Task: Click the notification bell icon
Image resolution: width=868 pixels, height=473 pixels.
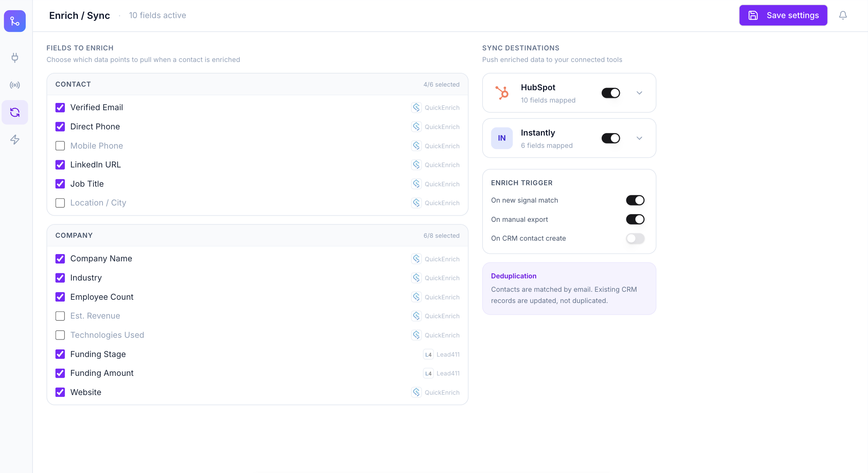Action: pos(843,15)
